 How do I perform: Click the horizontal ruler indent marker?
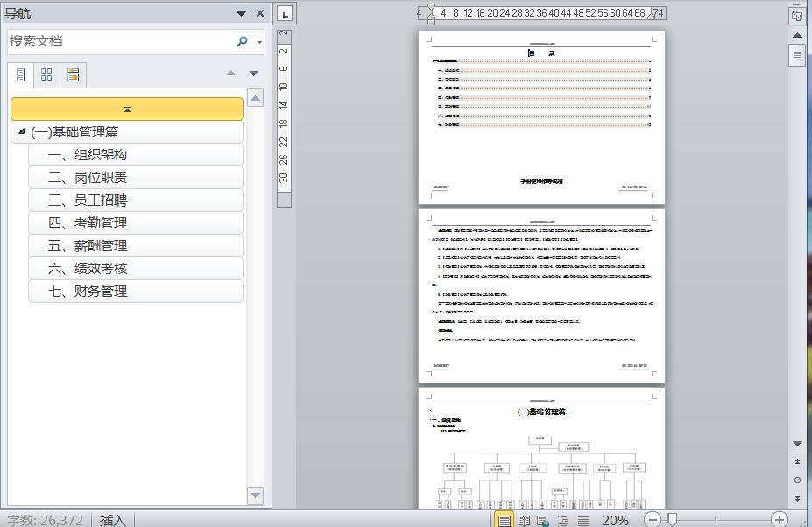click(431, 13)
